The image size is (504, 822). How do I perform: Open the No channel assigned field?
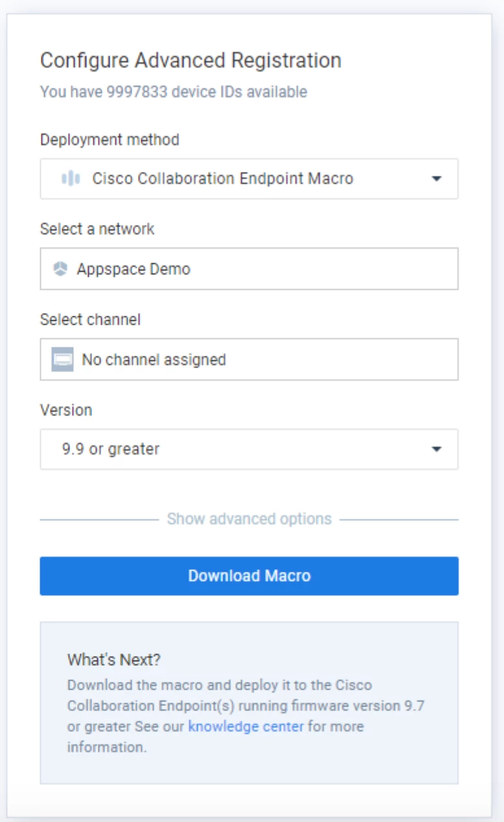point(249,359)
